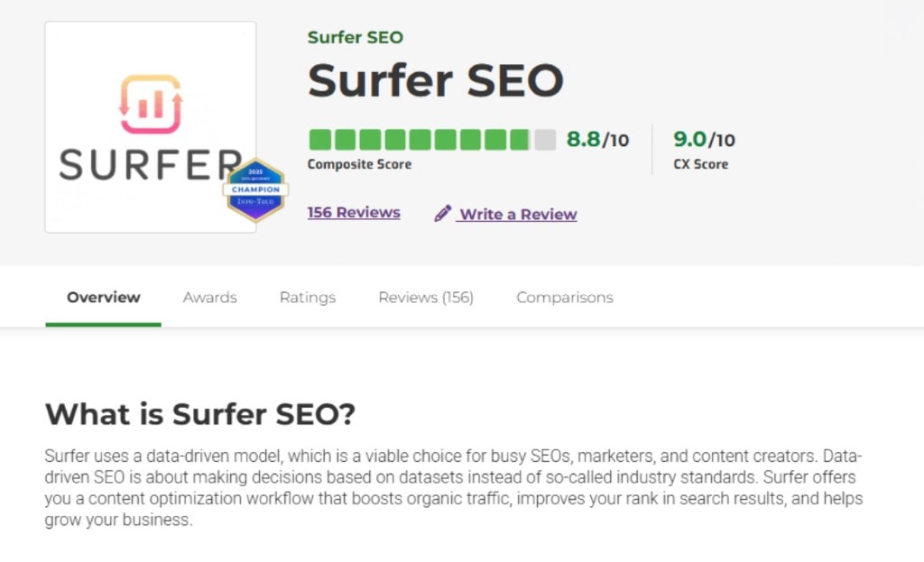Click the pencil icon beside Write a Review
Screen dimensions: 924x562
point(442,214)
